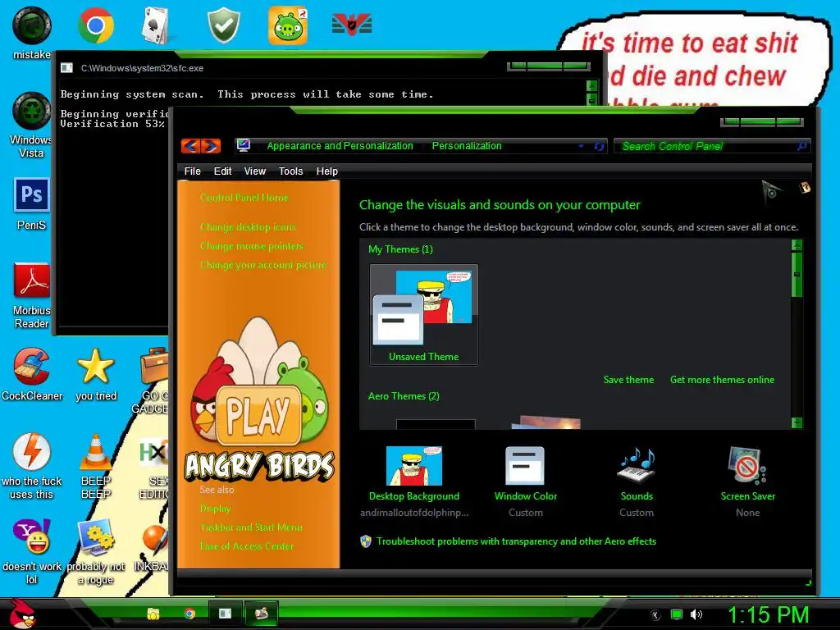This screenshot has height=630, width=840.
Task: Click 'Change your account picture' link
Action: (263, 265)
